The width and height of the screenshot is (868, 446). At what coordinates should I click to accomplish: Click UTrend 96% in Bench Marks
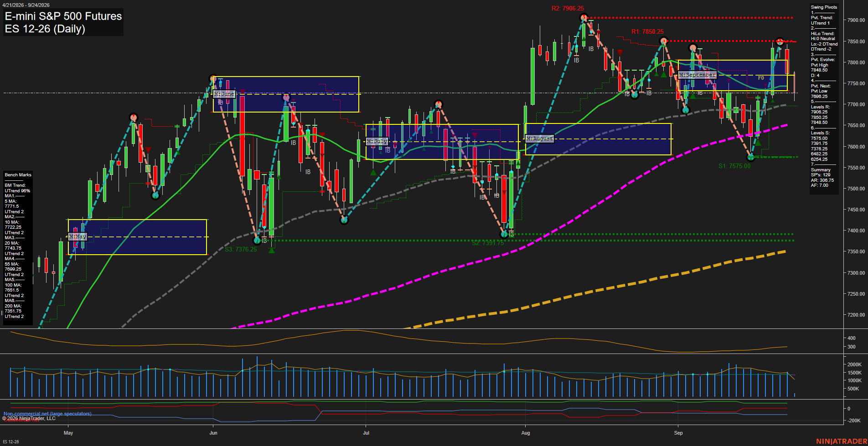17,191
